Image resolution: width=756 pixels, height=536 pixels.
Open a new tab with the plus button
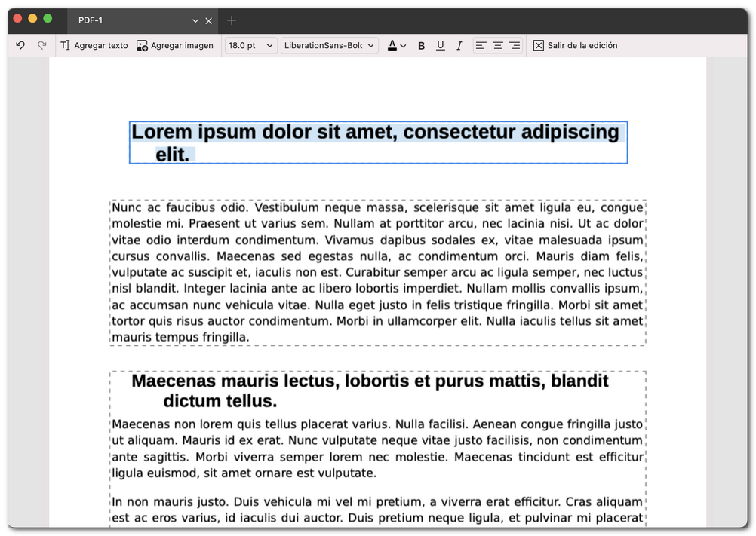pyautogui.click(x=231, y=20)
